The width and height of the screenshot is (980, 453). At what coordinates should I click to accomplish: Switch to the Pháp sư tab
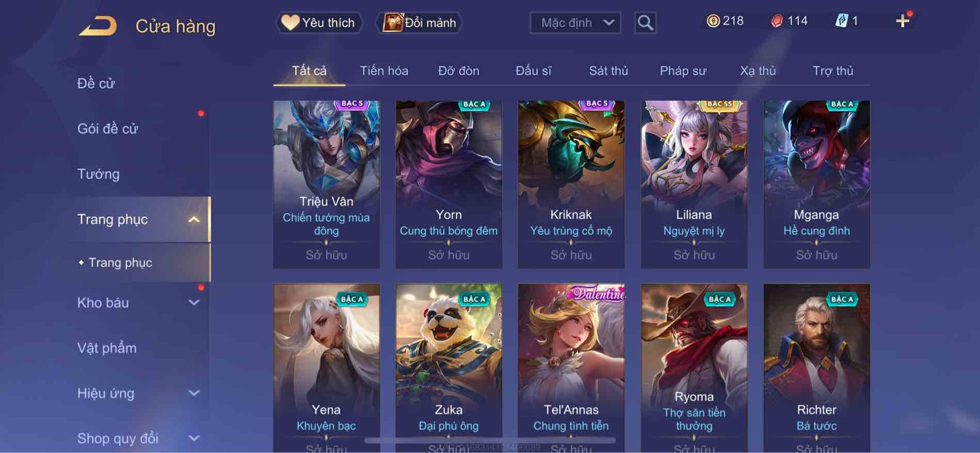click(x=683, y=71)
